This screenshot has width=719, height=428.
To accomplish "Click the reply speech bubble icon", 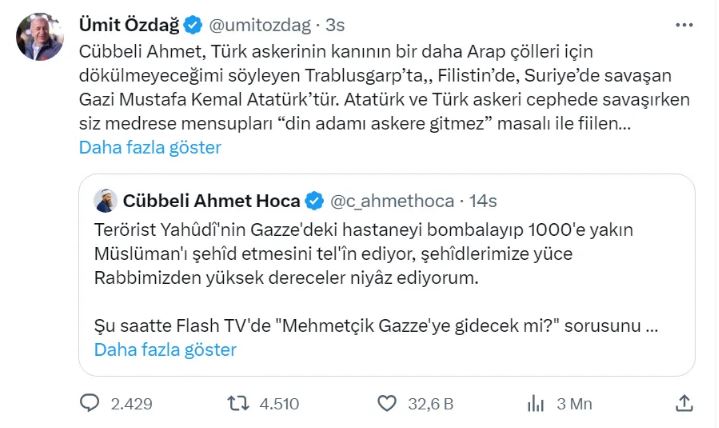I will coord(90,403).
